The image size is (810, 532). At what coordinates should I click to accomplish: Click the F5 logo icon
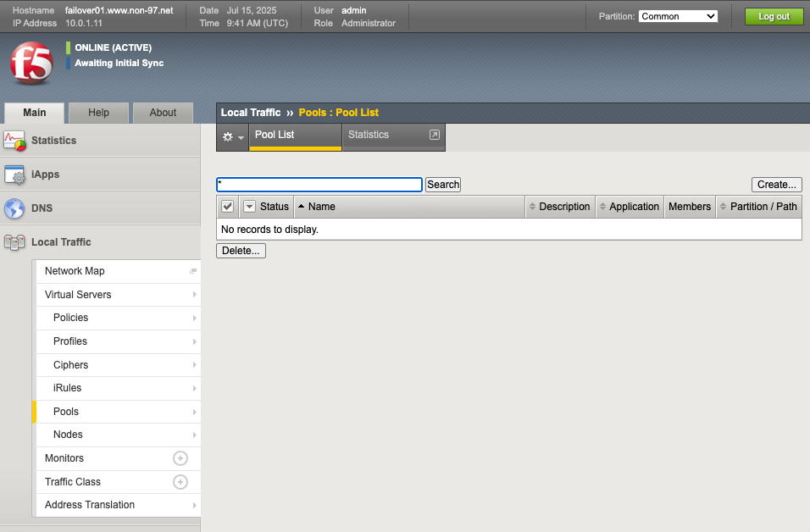pyautogui.click(x=31, y=63)
